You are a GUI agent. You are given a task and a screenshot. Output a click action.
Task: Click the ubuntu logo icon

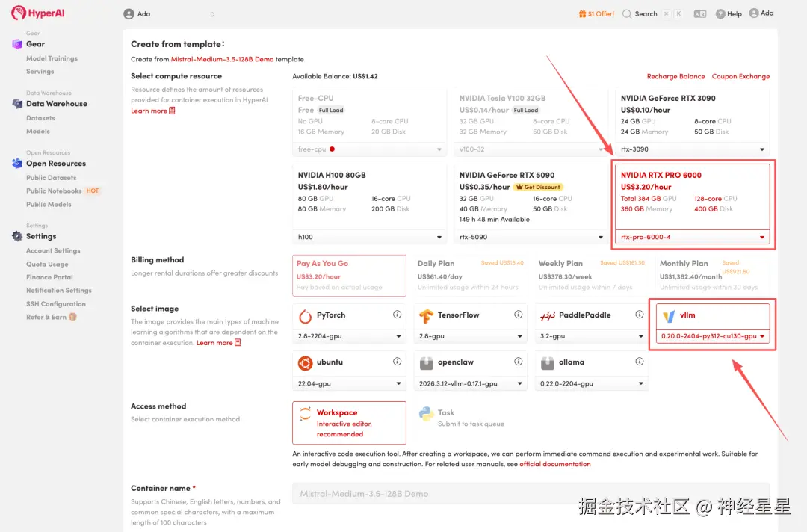tap(305, 363)
